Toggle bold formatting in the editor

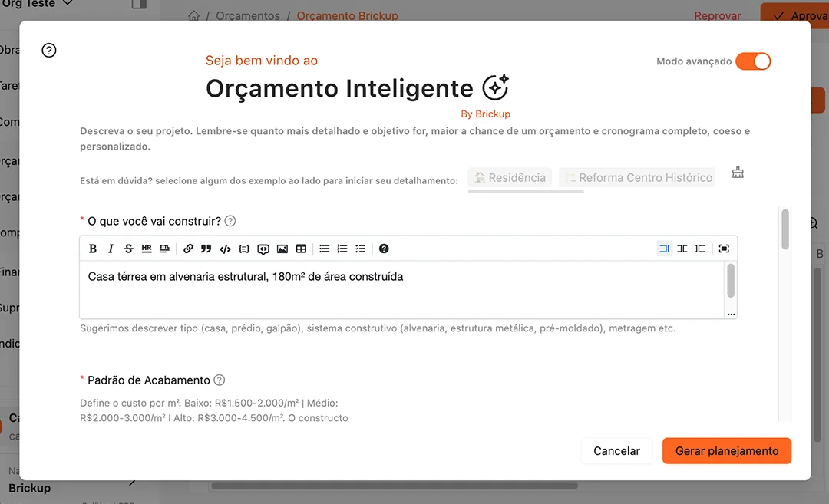coord(93,249)
